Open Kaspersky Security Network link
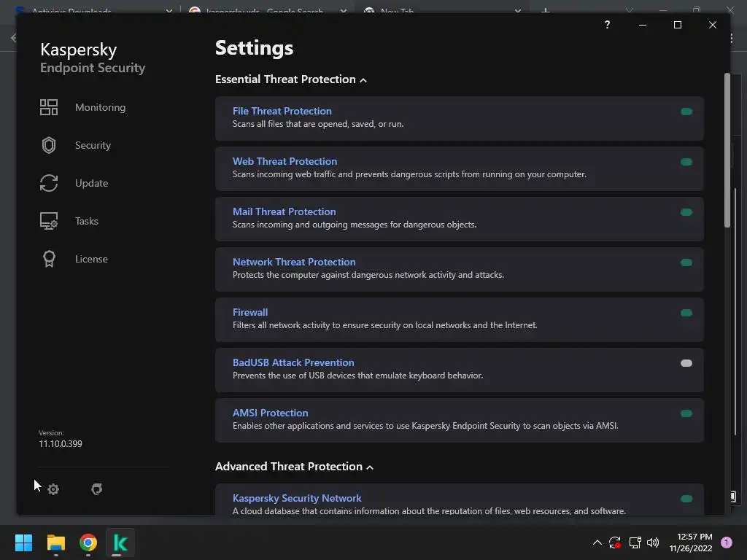This screenshot has height=560, width=747. (x=297, y=498)
